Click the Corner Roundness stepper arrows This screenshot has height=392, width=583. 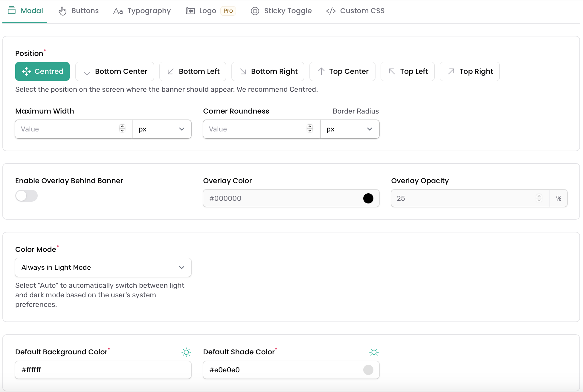click(x=310, y=128)
